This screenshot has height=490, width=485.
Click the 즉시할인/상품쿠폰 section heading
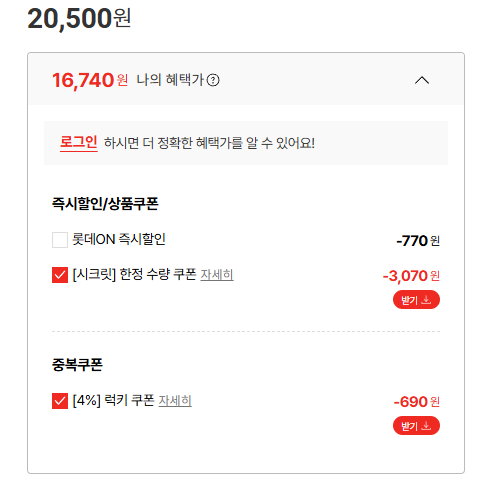[x=105, y=204]
